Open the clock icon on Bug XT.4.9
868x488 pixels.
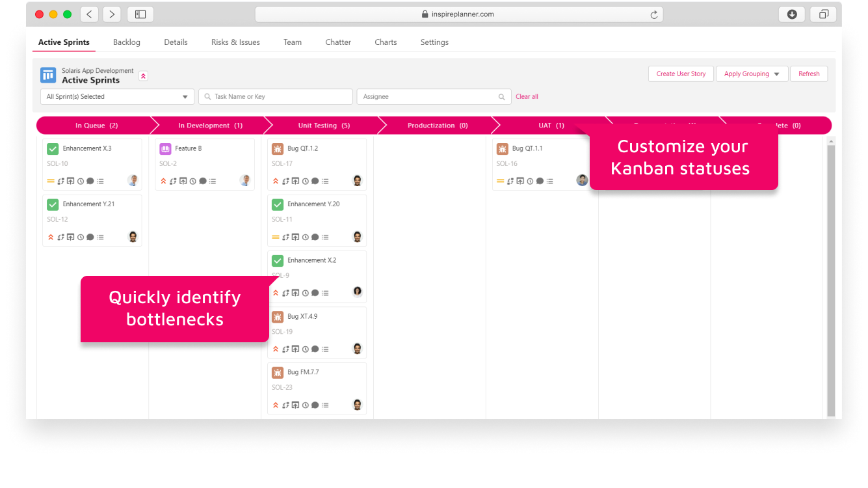pyautogui.click(x=306, y=349)
